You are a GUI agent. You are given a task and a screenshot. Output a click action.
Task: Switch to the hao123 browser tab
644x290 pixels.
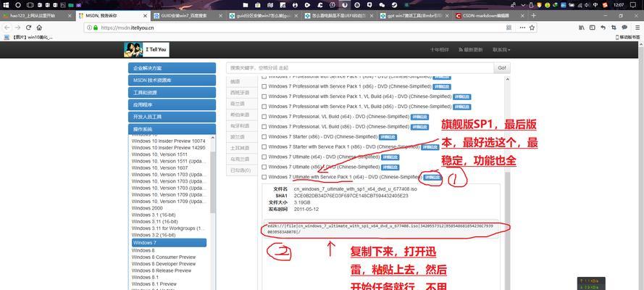(36, 16)
